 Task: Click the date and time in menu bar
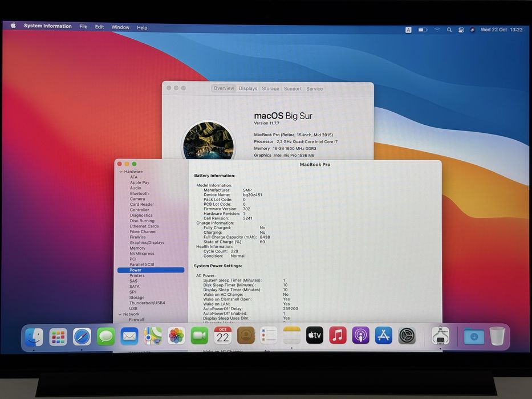(x=501, y=30)
